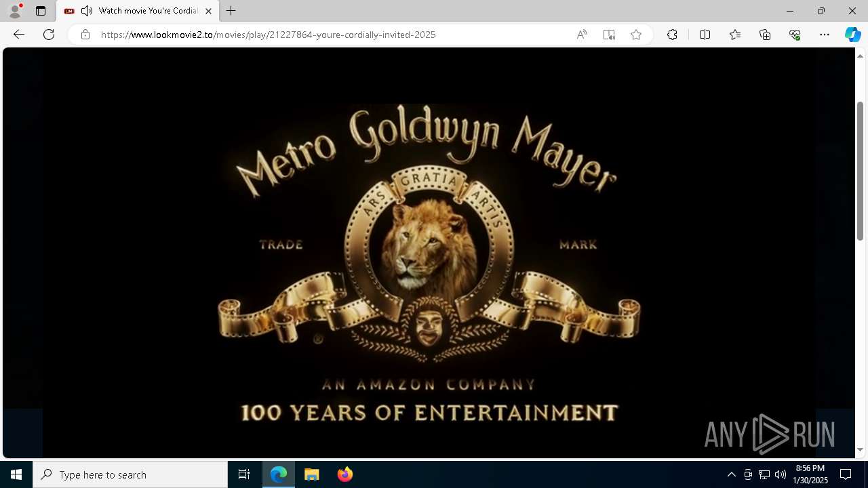
Task: Click the MGM video player area
Action: pos(429,253)
